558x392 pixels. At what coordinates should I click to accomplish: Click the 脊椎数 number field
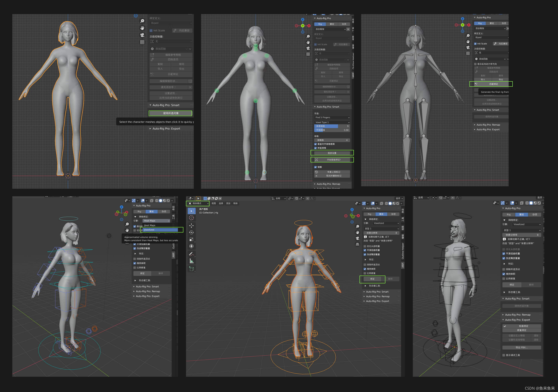point(332,140)
